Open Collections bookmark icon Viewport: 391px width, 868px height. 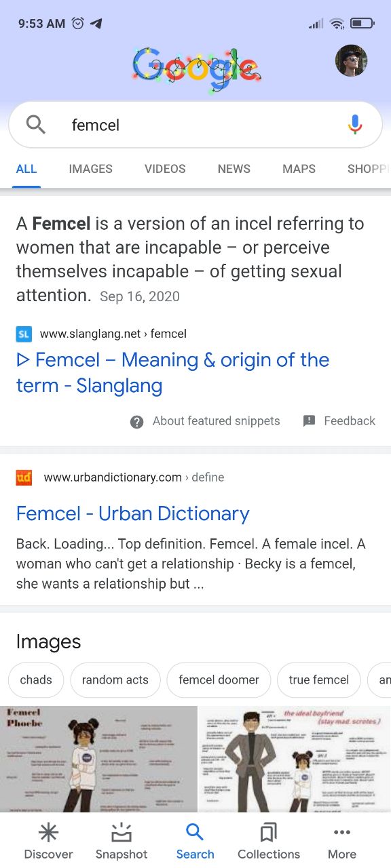[x=269, y=832]
